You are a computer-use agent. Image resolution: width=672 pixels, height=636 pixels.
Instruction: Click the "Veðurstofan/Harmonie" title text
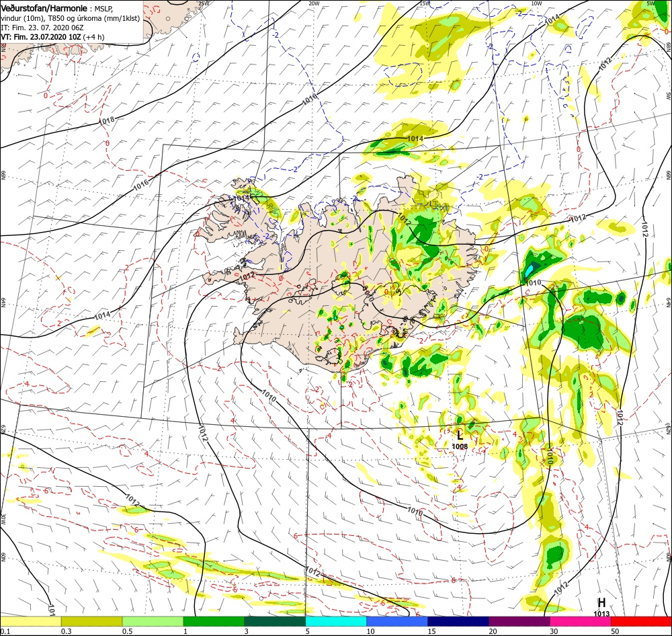[x=44, y=8]
